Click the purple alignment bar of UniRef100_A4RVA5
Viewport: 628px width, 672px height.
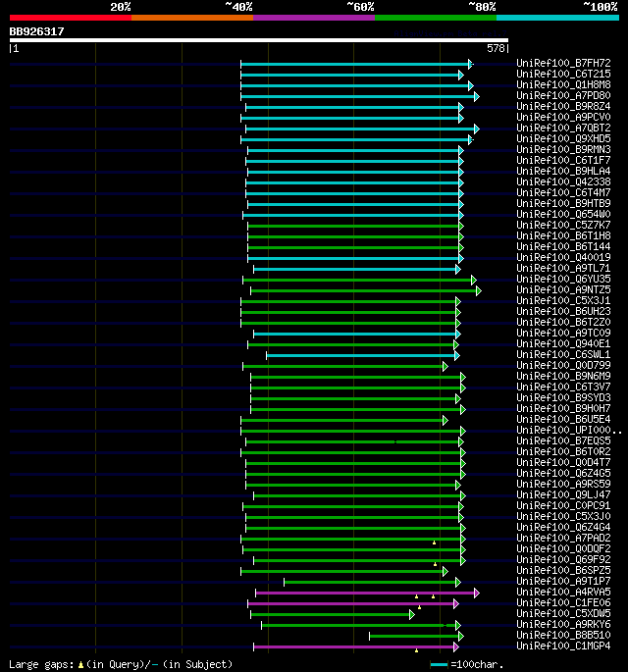365,594
